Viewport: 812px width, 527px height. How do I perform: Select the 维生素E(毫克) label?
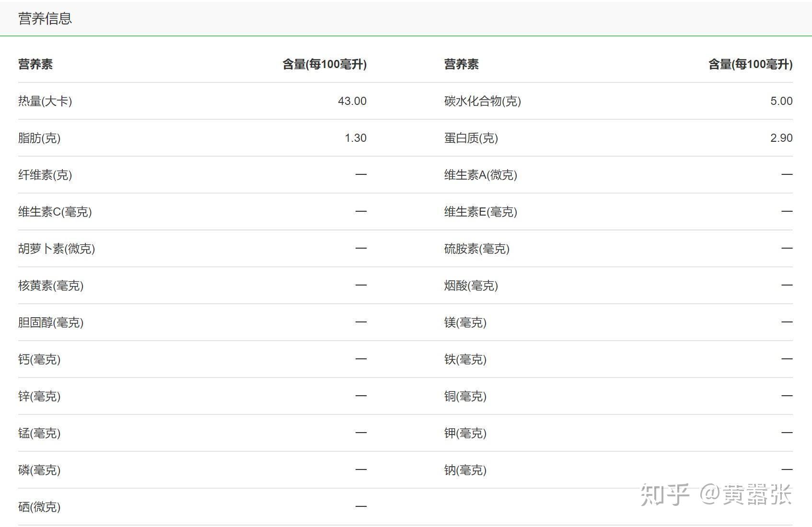[x=480, y=212]
